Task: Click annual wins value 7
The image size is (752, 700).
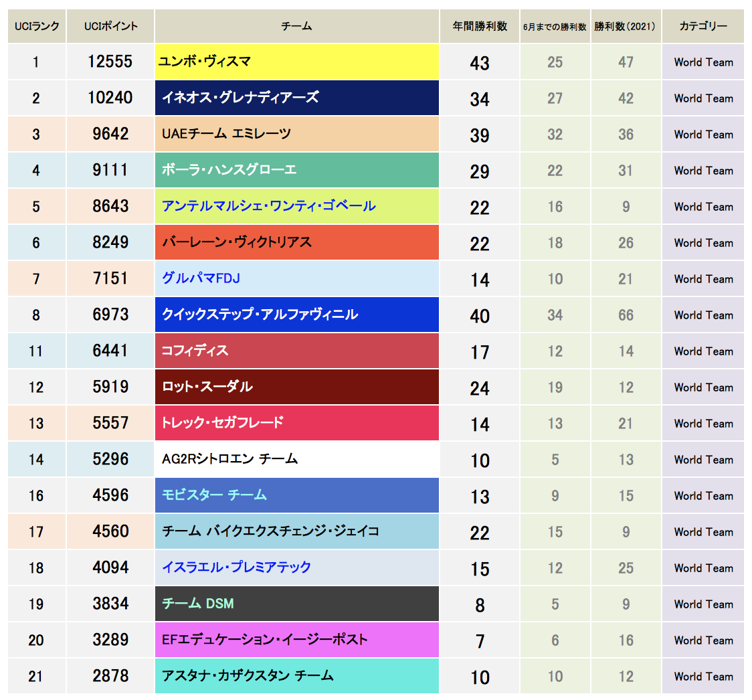Action: coord(480,642)
